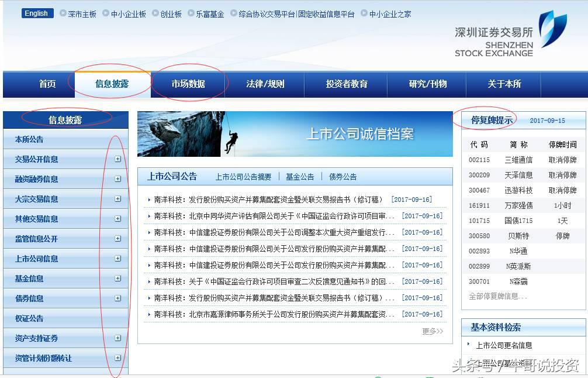Open the 上市公司诚信档案 banner image
588x378 pixels.
point(295,134)
